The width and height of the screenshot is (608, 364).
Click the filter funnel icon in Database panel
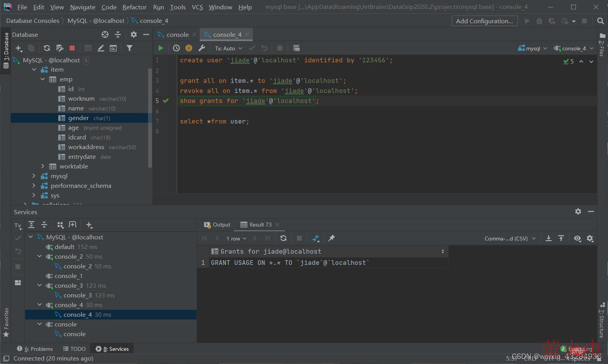pos(130,48)
